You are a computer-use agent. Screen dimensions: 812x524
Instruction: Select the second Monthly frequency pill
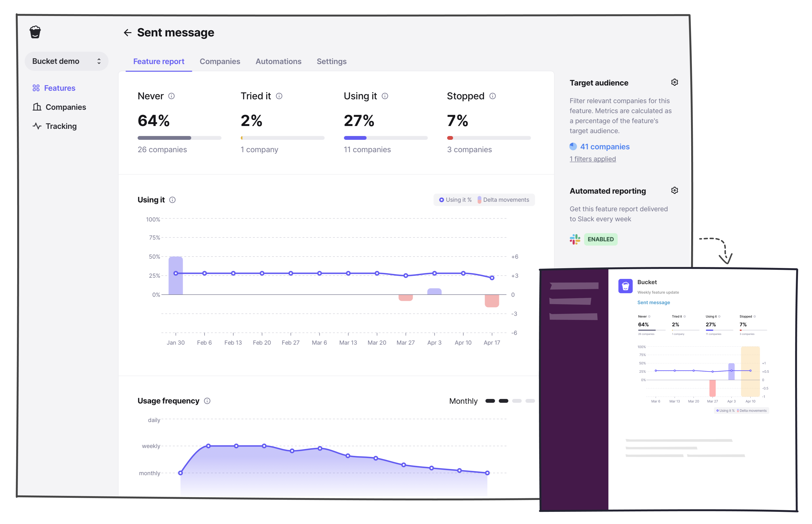pyautogui.click(x=503, y=401)
